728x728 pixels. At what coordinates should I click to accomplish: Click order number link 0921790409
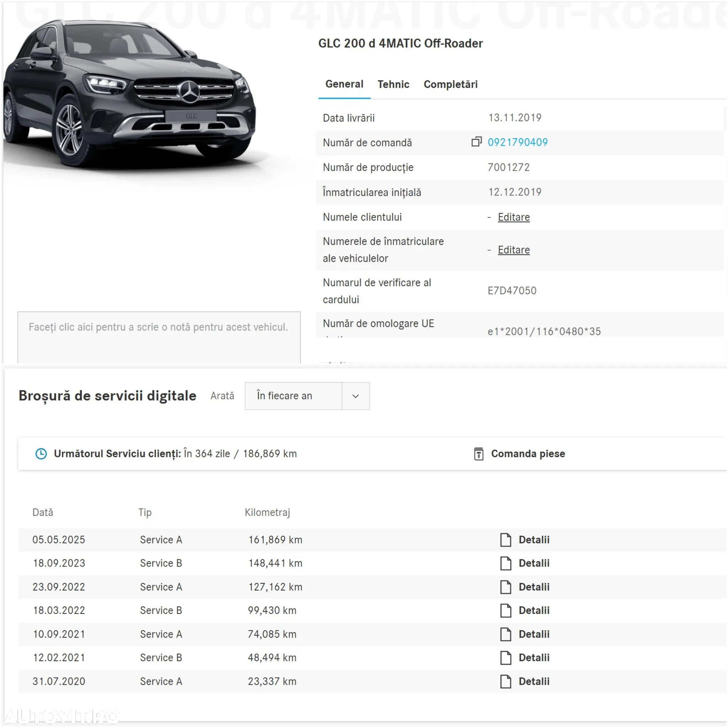point(518,142)
